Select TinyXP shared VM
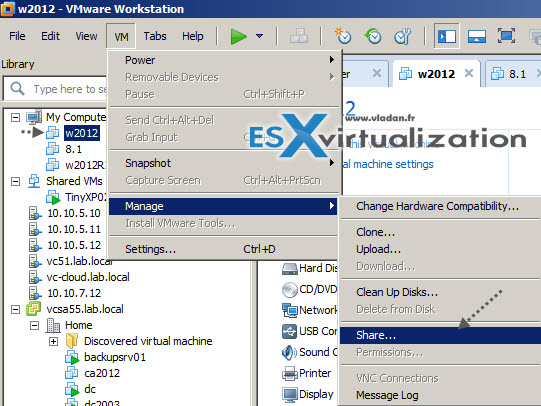The width and height of the screenshot is (541, 406). click(x=86, y=197)
